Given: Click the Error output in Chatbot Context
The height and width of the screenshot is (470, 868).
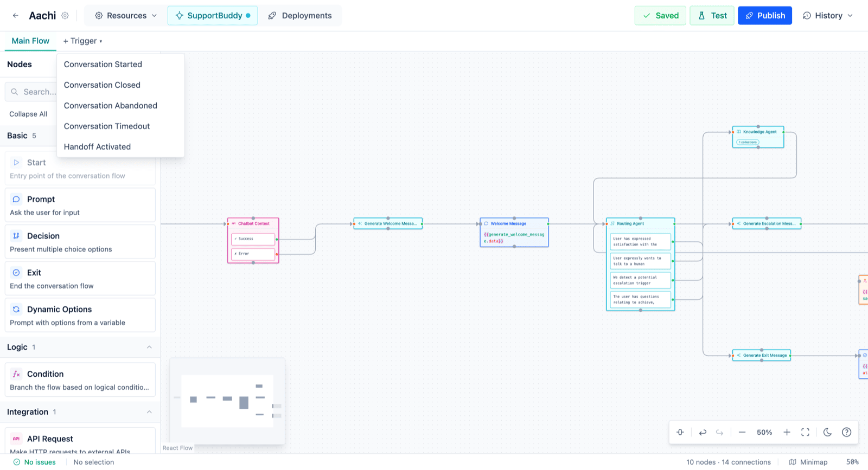Looking at the screenshot, I should tap(253, 254).
